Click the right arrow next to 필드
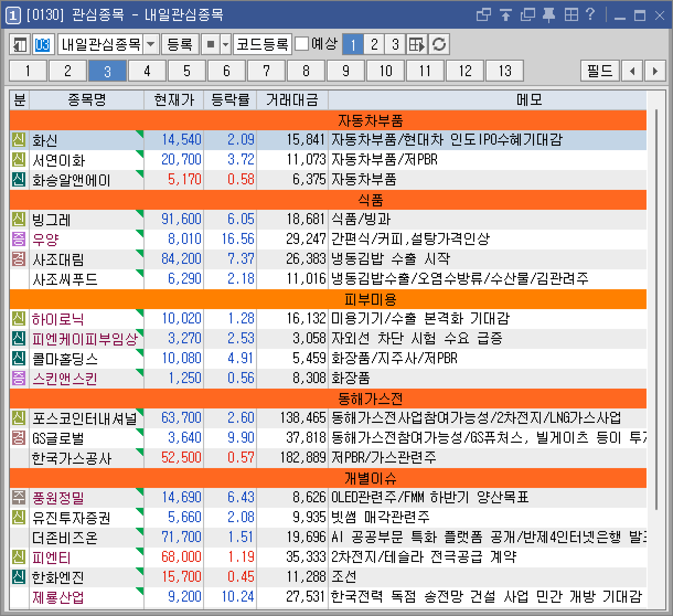The width and height of the screenshot is (673, 616). pyautogui.click(x=655, y=71)
